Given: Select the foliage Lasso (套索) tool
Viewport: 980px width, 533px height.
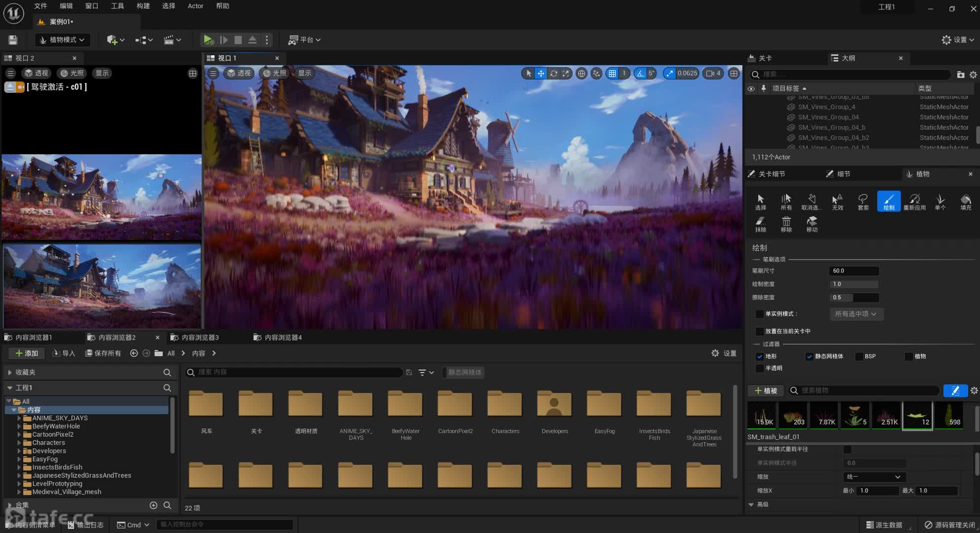Looking at the screenshot, I should point(863,201).
